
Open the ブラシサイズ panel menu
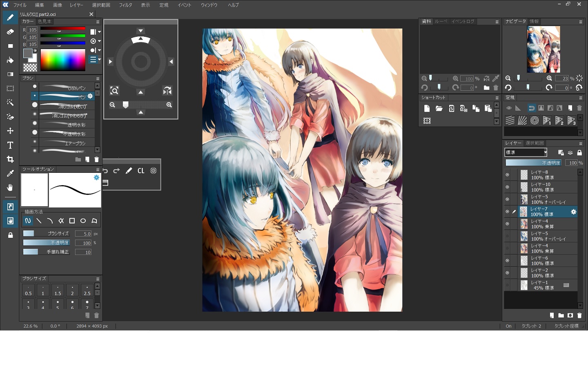click(x=98, y=279)
